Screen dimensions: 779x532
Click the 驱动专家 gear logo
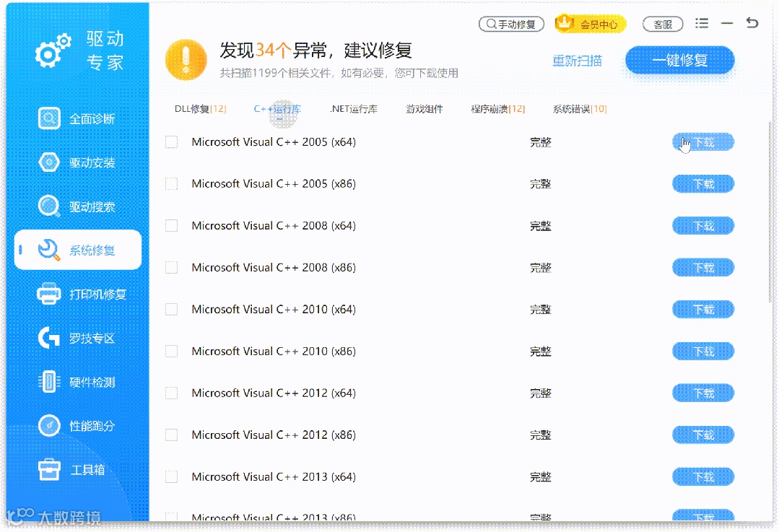click(52, 51)
